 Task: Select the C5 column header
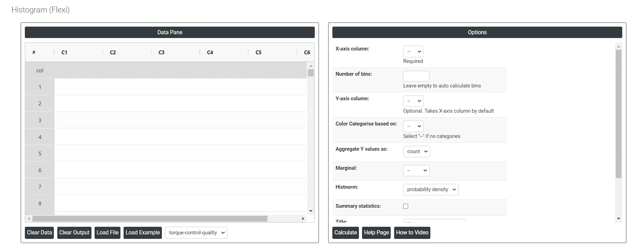(x=258, y=53)
